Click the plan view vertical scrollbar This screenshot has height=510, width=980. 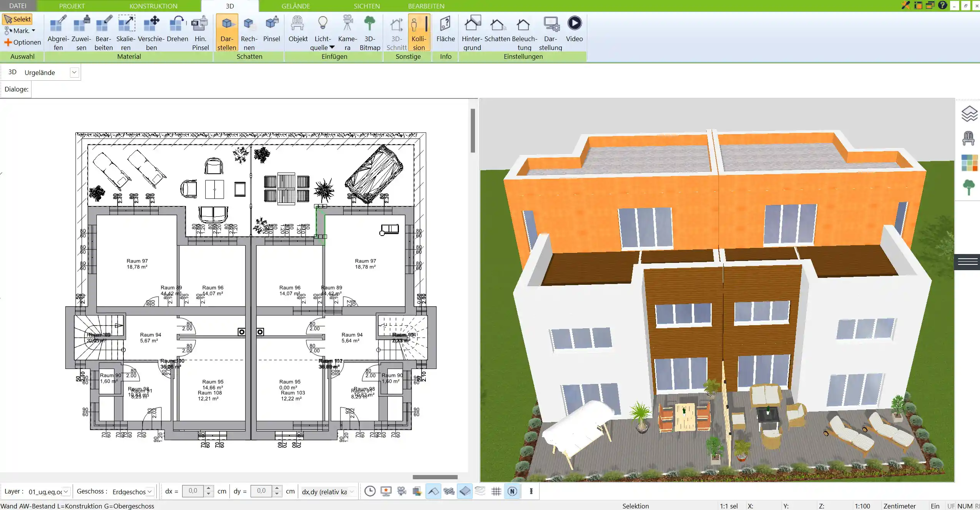tap(473, 131)
